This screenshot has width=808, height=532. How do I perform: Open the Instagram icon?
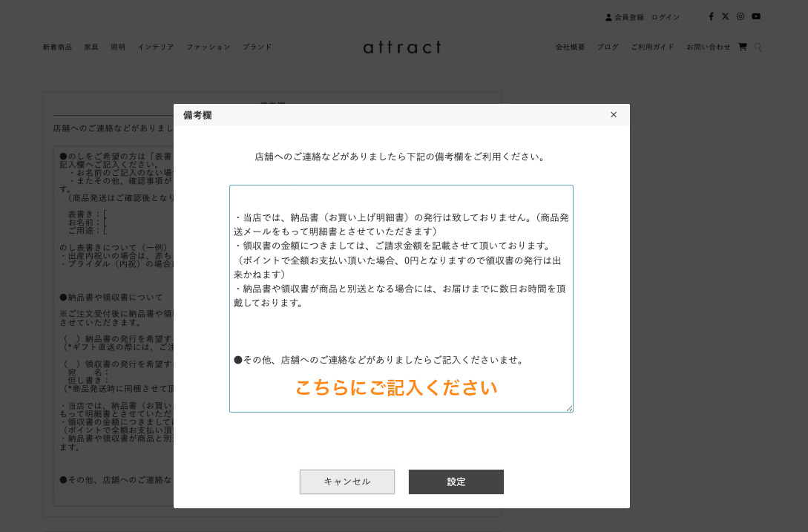740,16
